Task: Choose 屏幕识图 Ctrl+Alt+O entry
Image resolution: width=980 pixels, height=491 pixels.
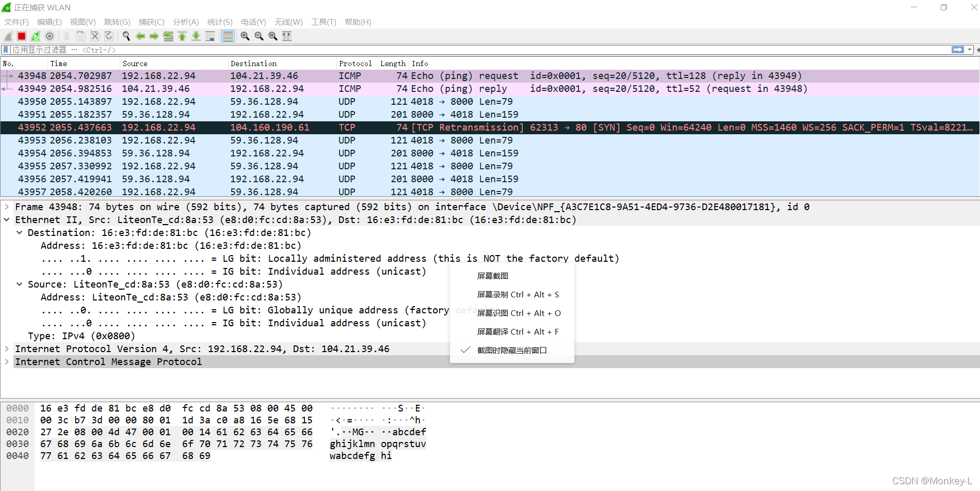Action: 512,313
